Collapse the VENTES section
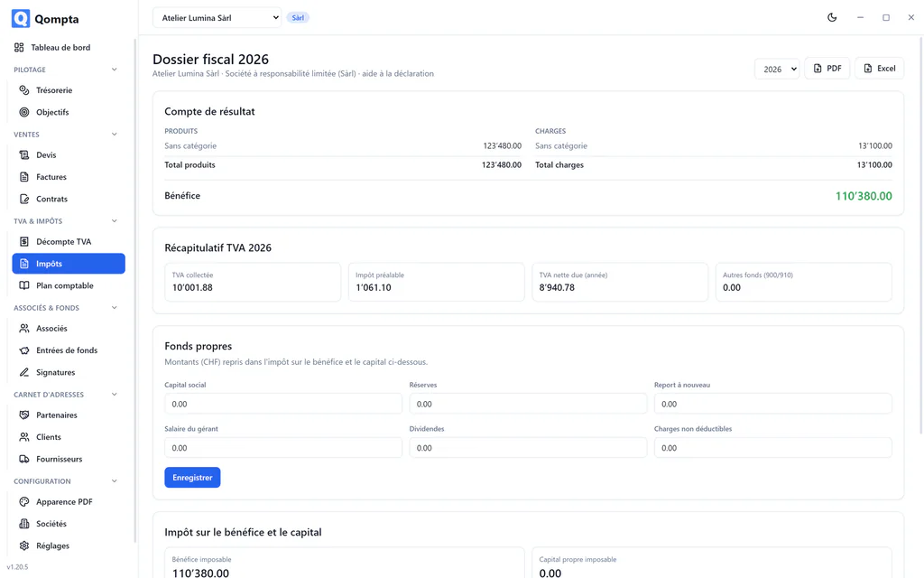The image size is (924, 578). coord(115,135)
